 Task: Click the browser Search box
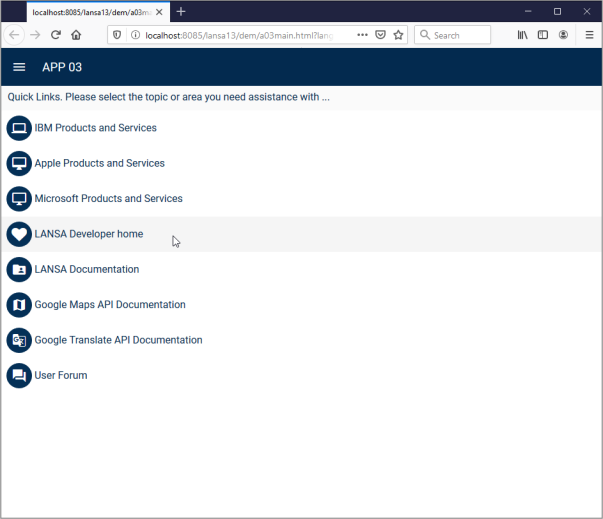[452, 35]
